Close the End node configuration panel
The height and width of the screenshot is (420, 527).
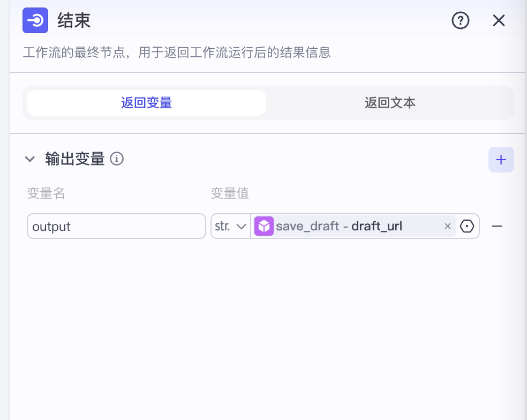499,20
